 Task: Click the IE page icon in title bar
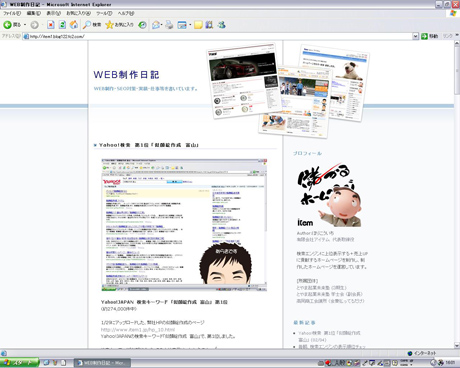tap(4, 4)
